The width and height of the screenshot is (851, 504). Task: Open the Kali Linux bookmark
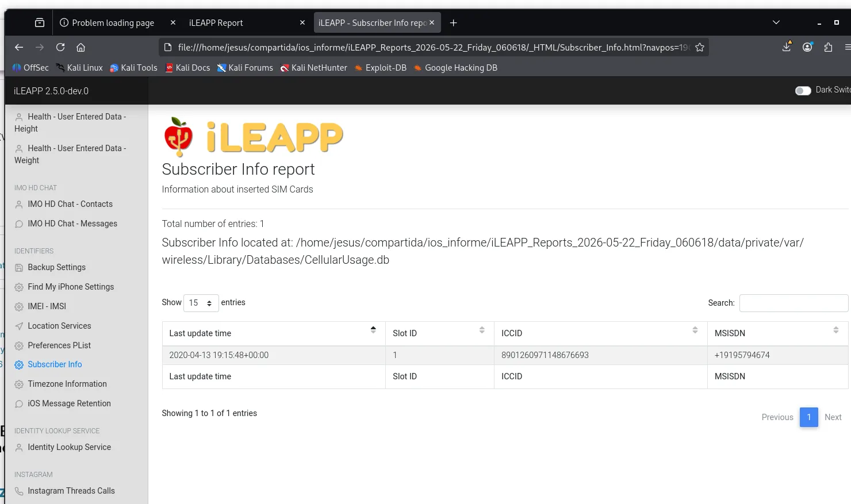coord(79,67)
